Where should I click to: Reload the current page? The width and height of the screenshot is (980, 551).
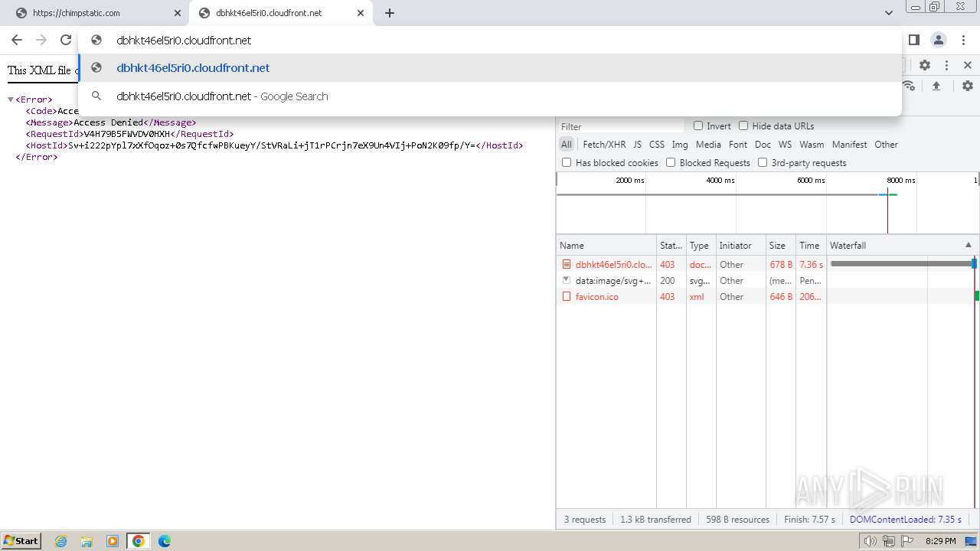click(66, 40)
